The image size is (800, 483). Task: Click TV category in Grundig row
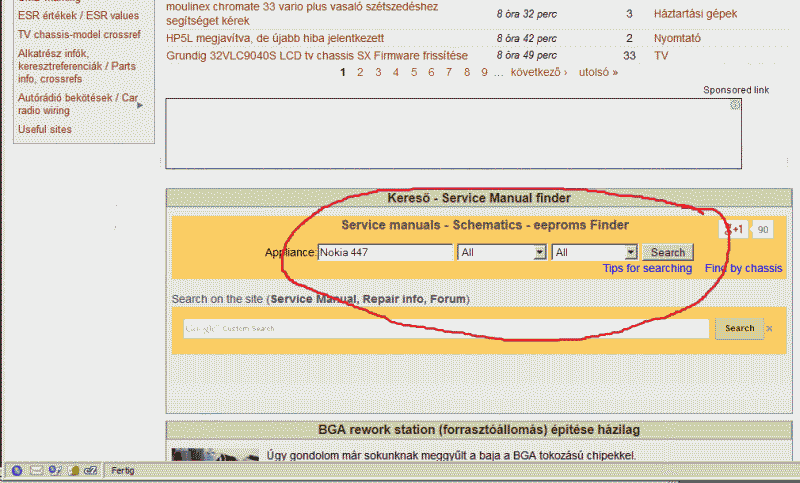(x=661, y=56)
